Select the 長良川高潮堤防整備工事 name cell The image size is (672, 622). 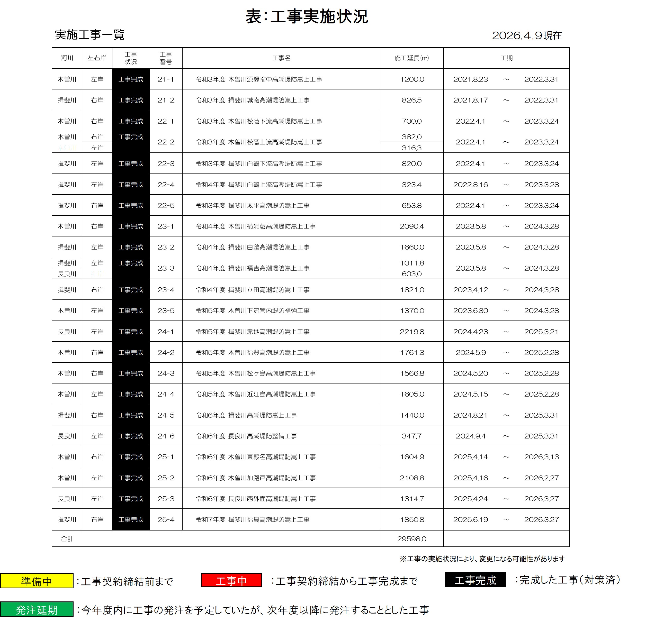[246, 436]
